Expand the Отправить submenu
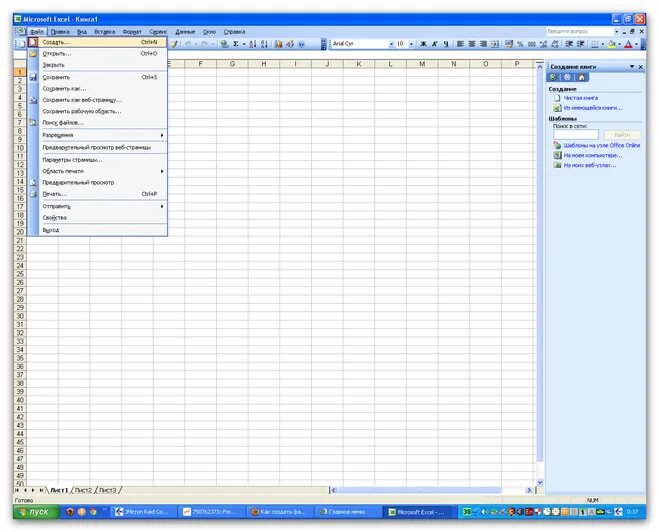Image resolution: width=659 pixels, height=532 pixels. (x=103, y=206)
